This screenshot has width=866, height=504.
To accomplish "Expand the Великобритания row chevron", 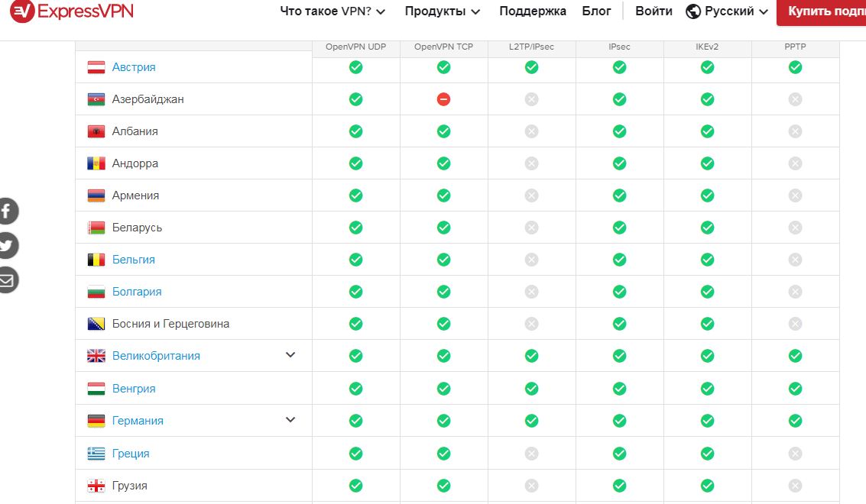I will tap(290, 355).
